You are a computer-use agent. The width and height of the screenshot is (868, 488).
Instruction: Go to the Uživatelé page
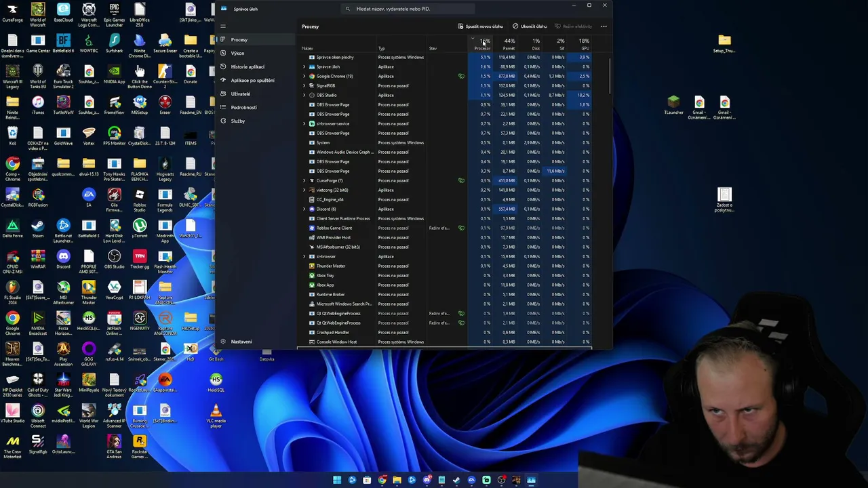240,94
